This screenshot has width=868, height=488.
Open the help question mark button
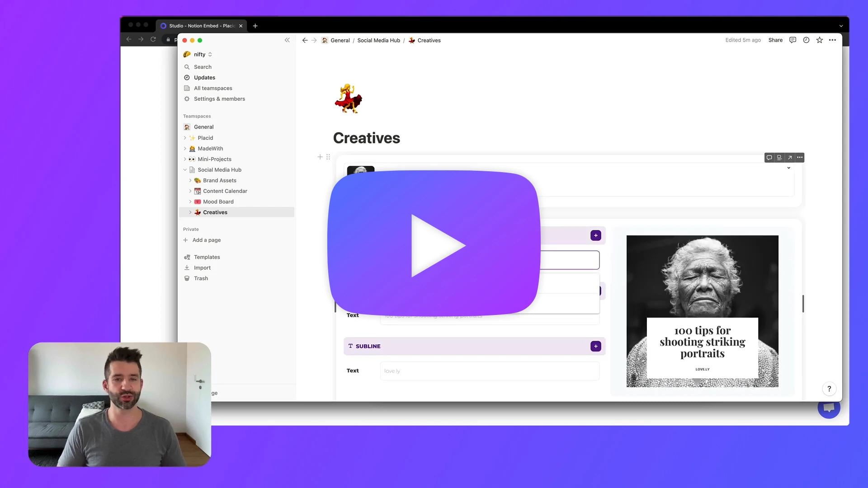(x=829, y=389)
